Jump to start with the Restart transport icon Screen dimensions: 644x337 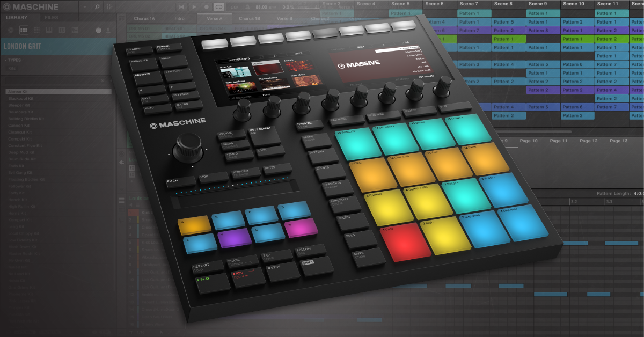pyautogui.click(x=181, y=7)
